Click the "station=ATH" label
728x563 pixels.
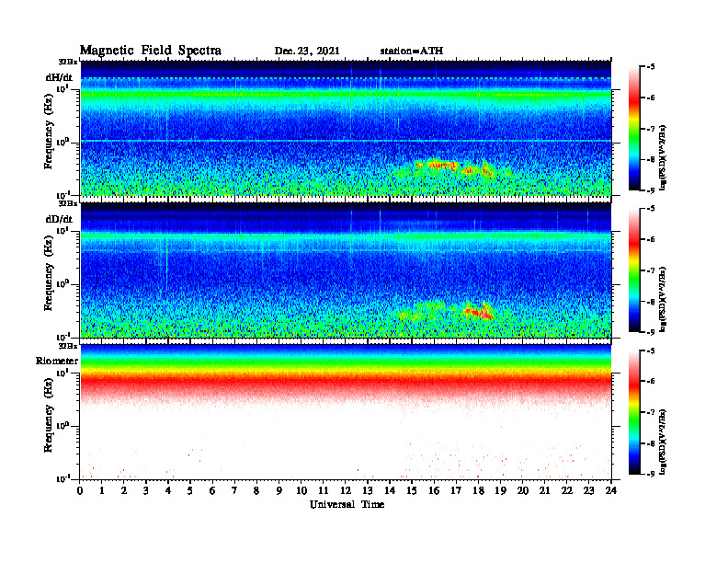[412, 51]
